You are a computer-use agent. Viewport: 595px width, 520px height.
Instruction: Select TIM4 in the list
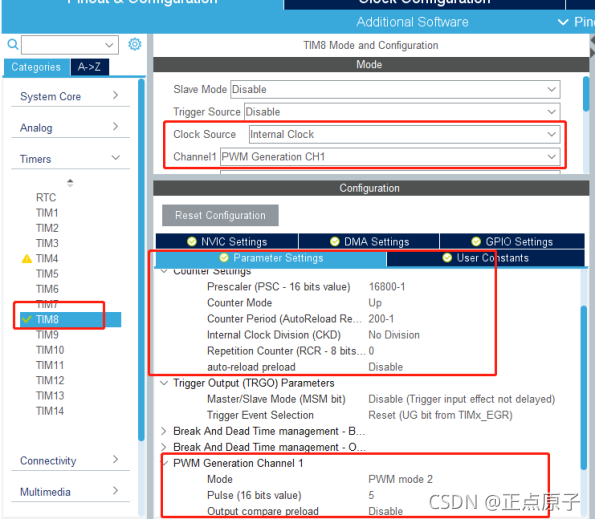pos(47,258)
